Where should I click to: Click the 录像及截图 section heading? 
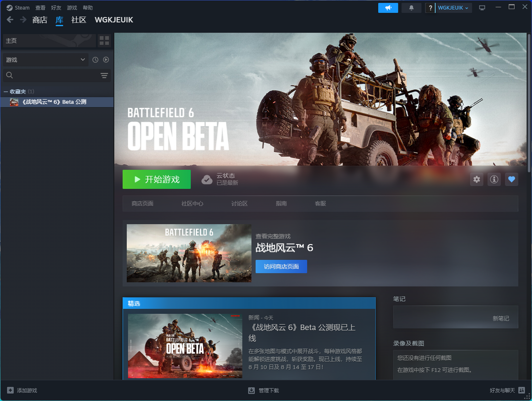click(408, 343)
